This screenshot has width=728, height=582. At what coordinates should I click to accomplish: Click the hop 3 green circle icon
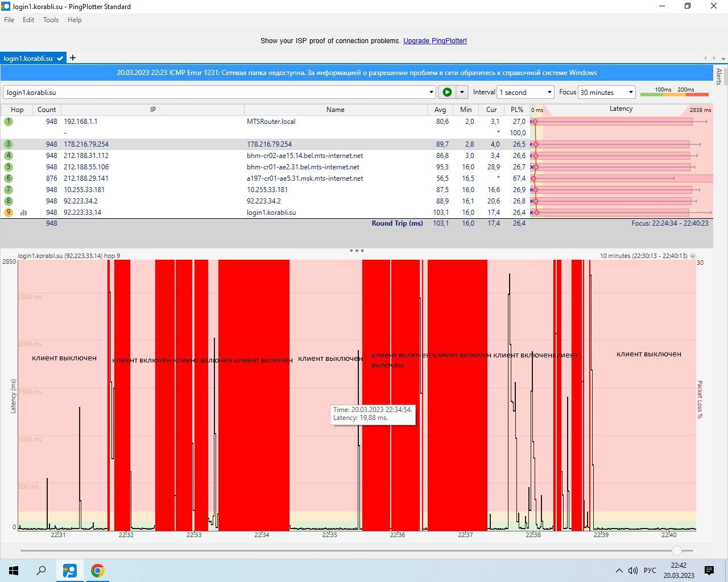tap(8, 144)
